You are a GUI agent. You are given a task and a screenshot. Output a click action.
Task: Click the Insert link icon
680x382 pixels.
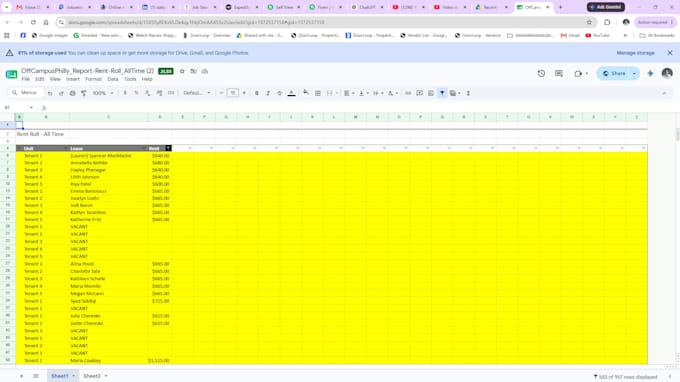pyautogui.click(x=408, y=93)
